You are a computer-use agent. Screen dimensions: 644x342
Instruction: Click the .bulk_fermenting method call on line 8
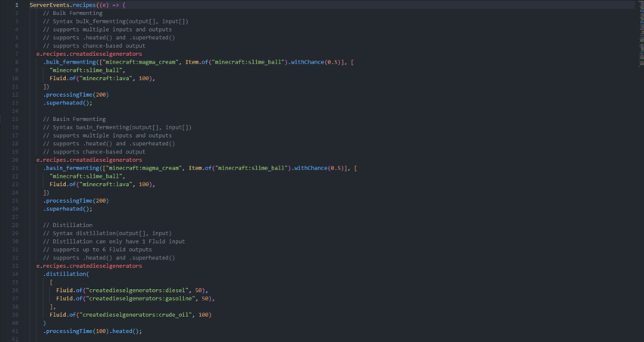tap(70, 62)
